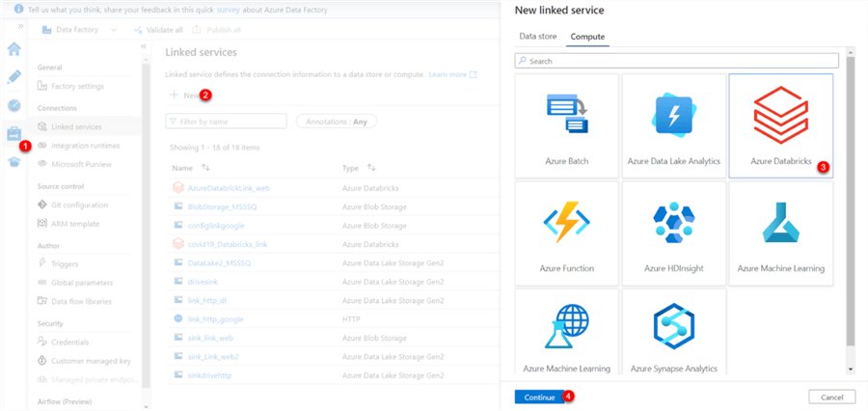Open the survey link in banner
The height and width of the screenshot is (411, 868).
click(228, 10)
